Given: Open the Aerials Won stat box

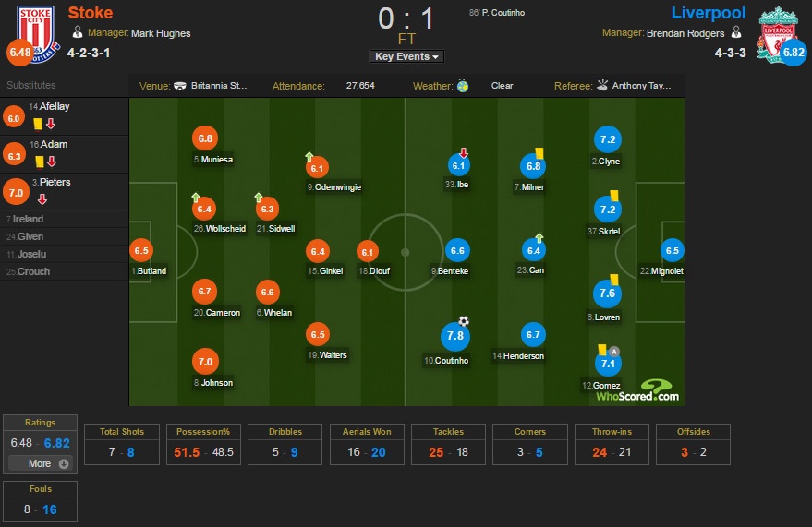Looking at the screenshot, I should [367, 443].
